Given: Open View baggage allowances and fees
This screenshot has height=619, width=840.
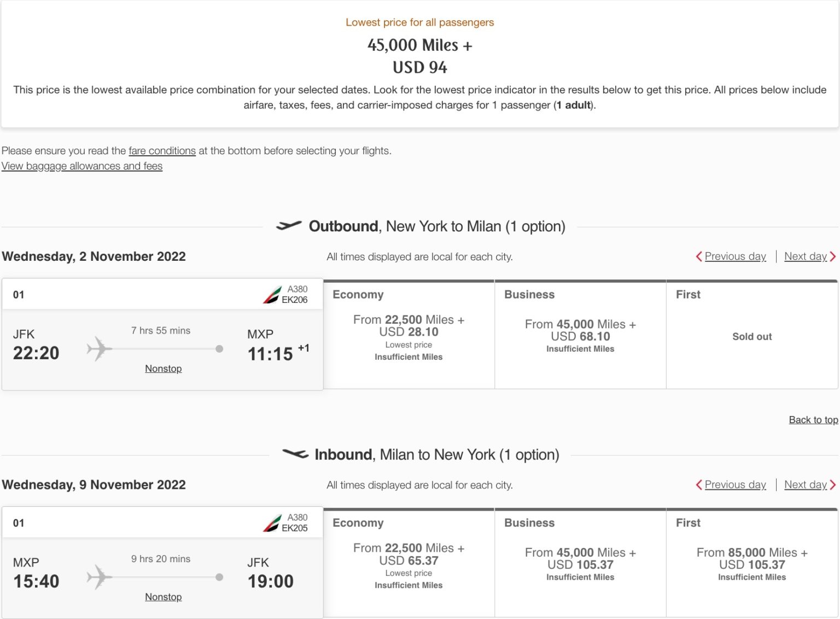Looking at the screenshot, I should 82,166.
